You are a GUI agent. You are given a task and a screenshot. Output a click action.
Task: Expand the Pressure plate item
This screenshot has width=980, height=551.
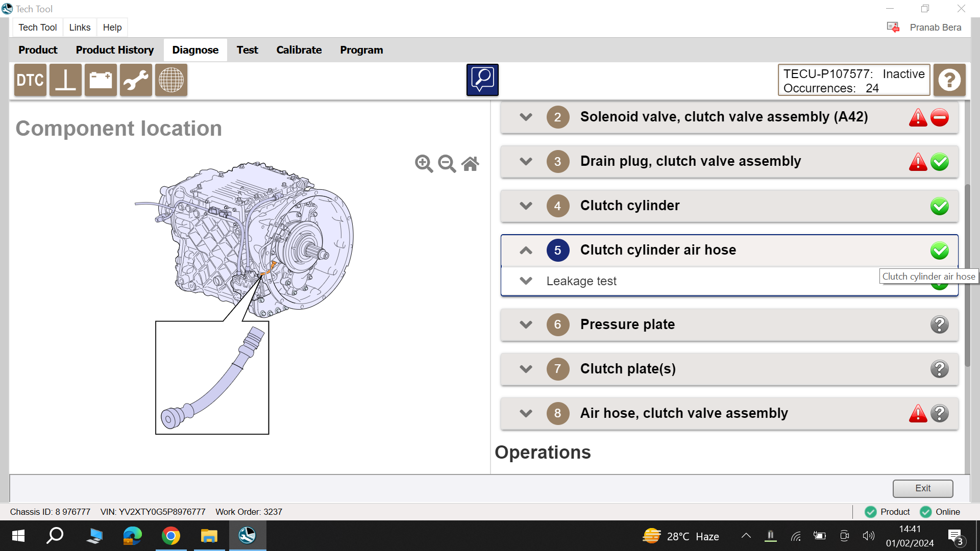coord(526,324)
